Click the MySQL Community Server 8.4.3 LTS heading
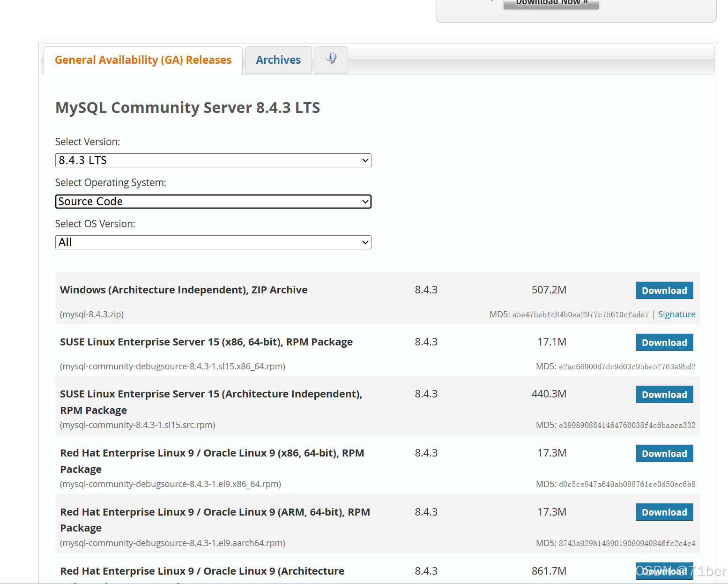 [x=187, y=108]
